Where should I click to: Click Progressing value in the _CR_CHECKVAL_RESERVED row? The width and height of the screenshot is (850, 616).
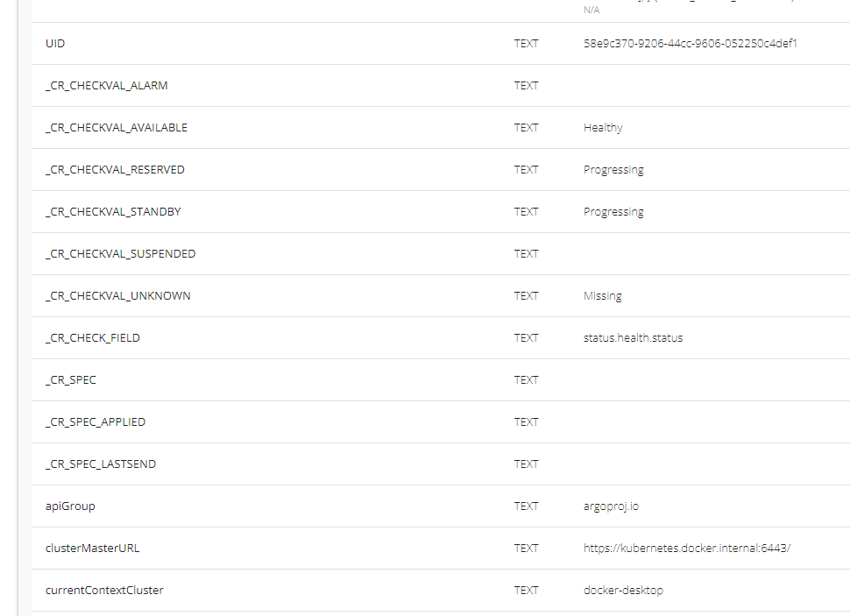613,169
